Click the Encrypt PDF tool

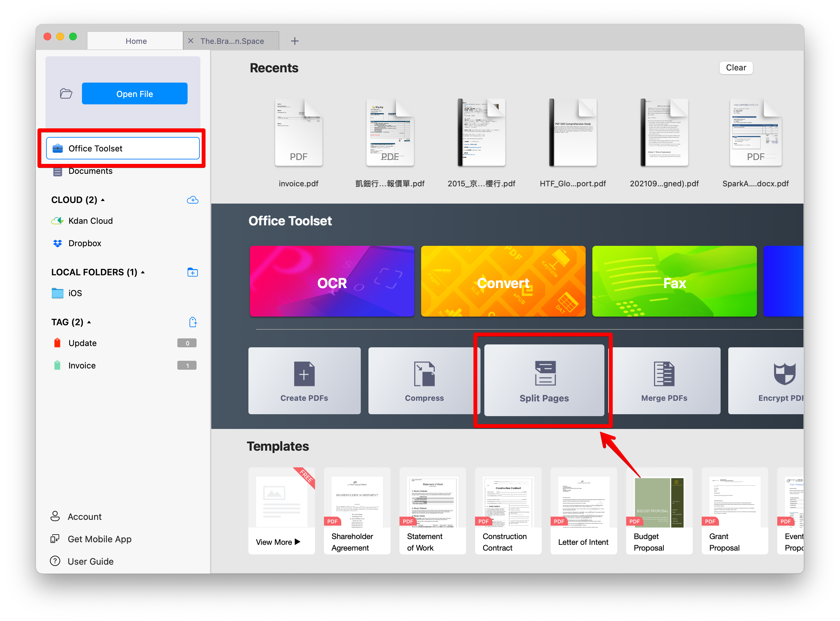(766, 380)
